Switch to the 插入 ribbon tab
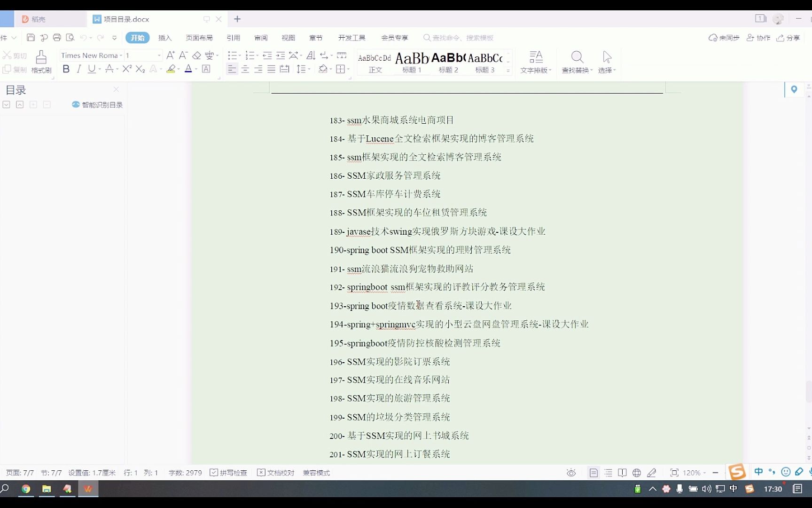 tap(165, 38)
